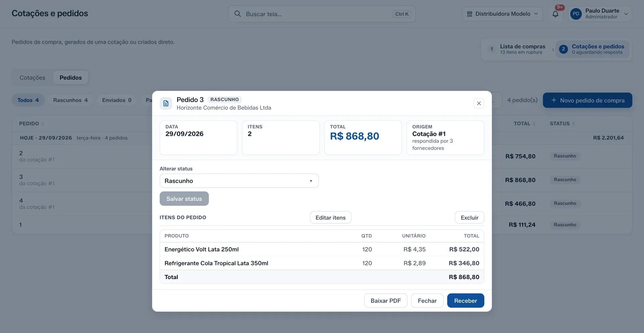The image size is (644, 333).
Task: Click the UNITÁRIO column header
Action: 414,236
